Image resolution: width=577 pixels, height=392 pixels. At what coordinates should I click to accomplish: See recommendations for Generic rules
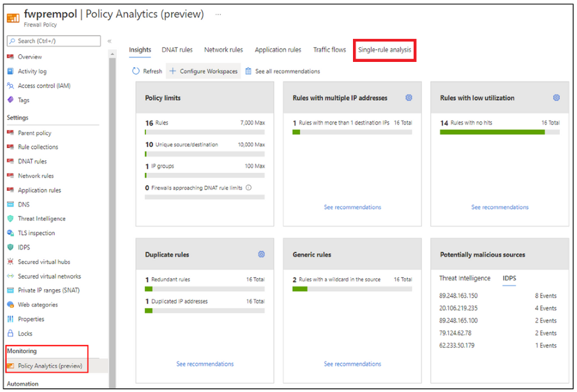[x=352, y=364]
